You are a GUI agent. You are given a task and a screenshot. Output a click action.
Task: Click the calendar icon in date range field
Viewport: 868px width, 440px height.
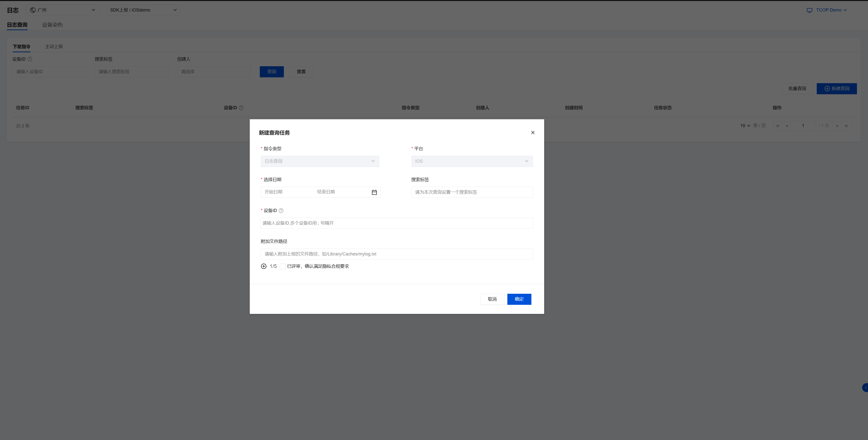pos(374,192)
